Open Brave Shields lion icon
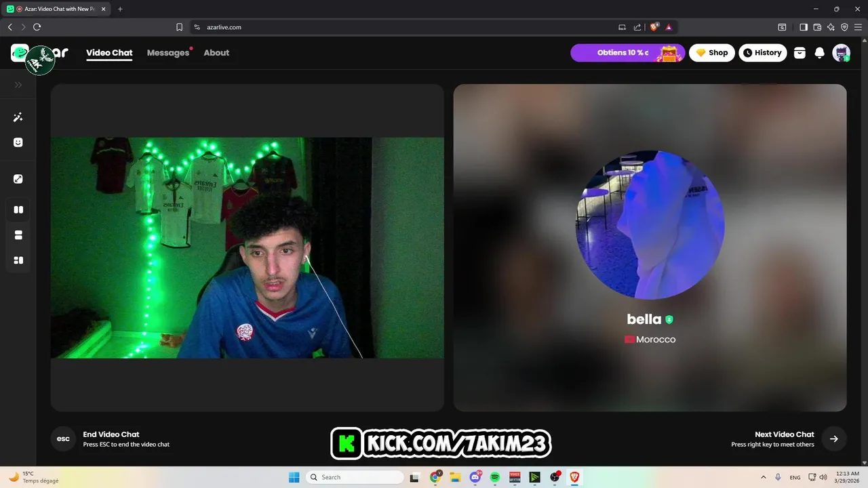The width and height of the screenshot is (868, 488). (654, 27)
